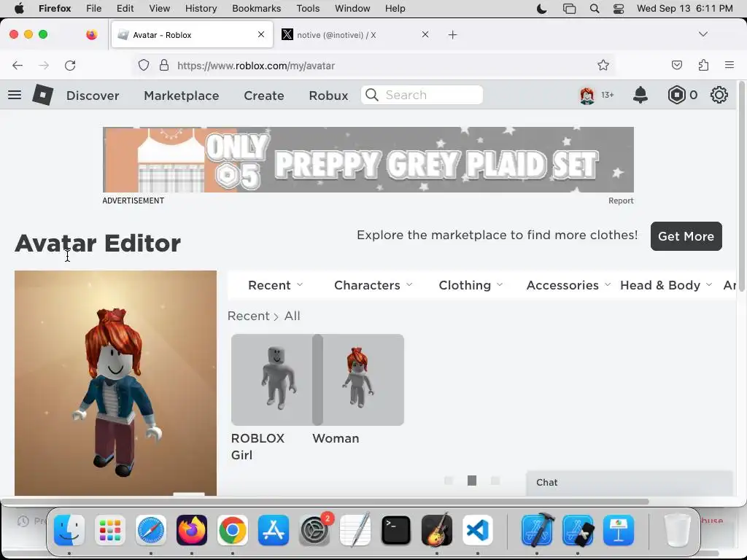Image resolution: width=747 pixels, height=560 pixels.
Task: Open Google Chrome from the Dock
Action: 233,530
